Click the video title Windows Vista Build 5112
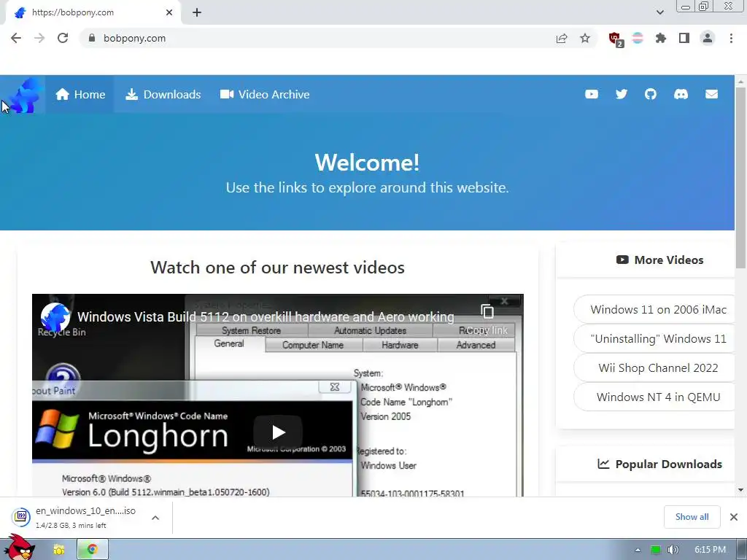 coord(266,317)
